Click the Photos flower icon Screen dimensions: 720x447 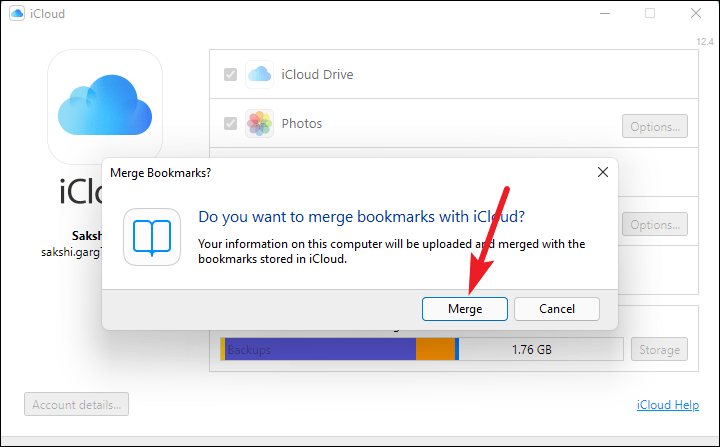pyautogui.click(x=259, y=124)
